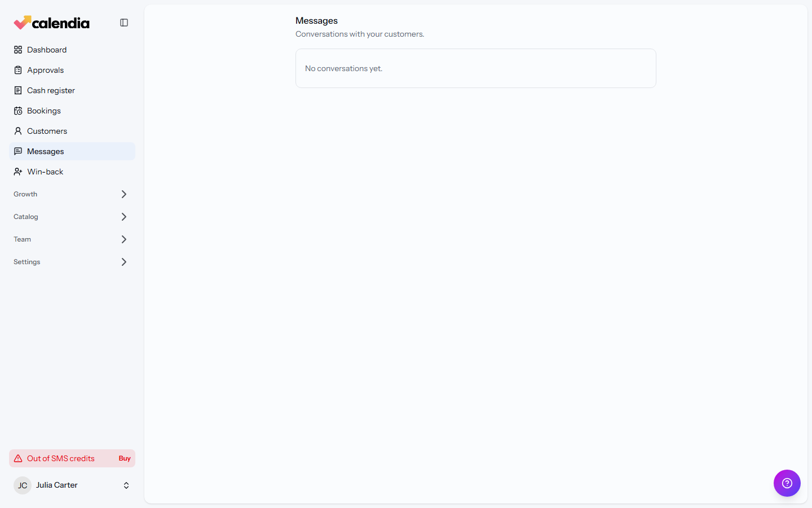Open the account switcher up-down arrows
The height and width of the screenshot is (508, 812).
click(x=126, y=485)
